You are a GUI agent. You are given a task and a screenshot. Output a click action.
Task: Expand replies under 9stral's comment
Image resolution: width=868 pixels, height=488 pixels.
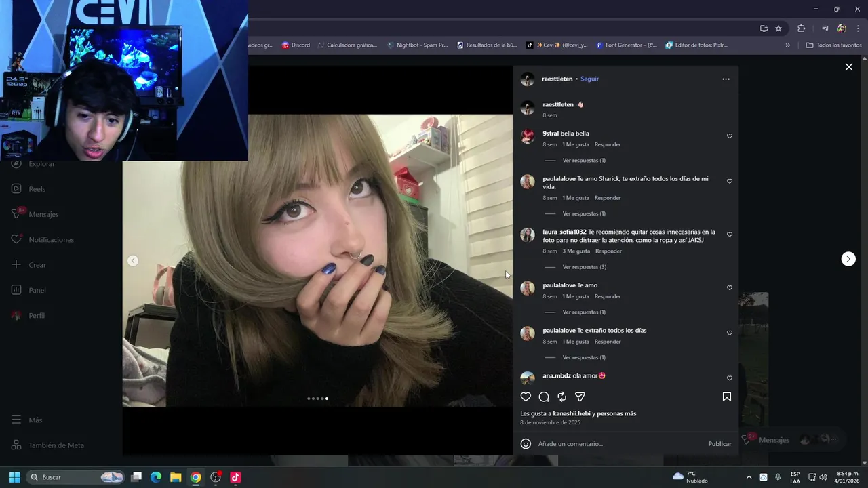coord(584,161)
